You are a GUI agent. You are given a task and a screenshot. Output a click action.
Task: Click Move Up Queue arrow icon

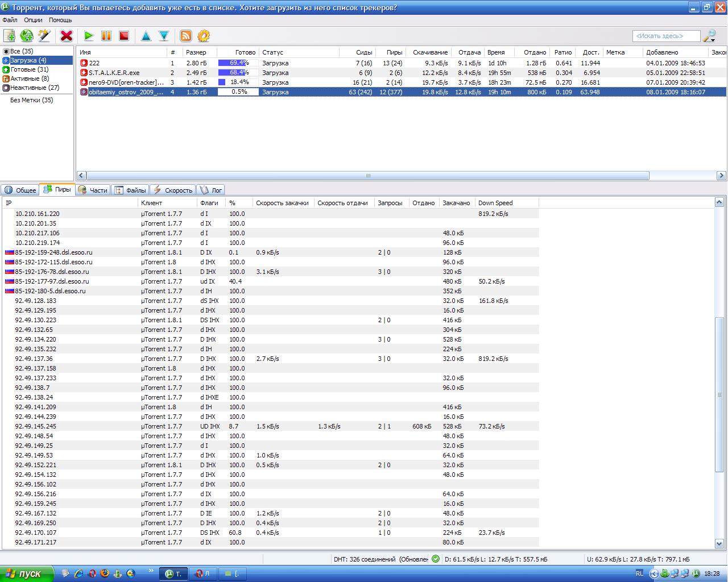coord(146,36)
